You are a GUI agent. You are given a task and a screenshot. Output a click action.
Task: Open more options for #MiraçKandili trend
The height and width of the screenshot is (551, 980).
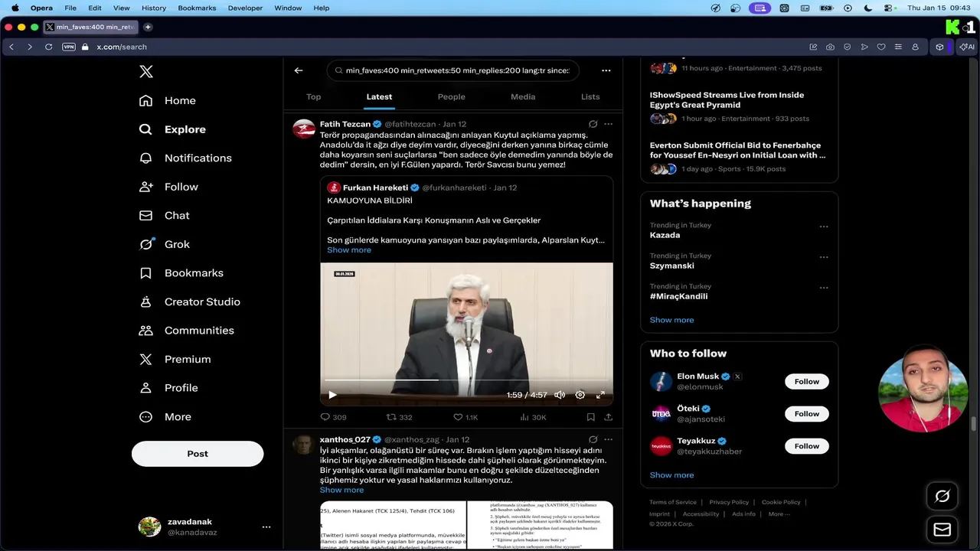point(824,288)
